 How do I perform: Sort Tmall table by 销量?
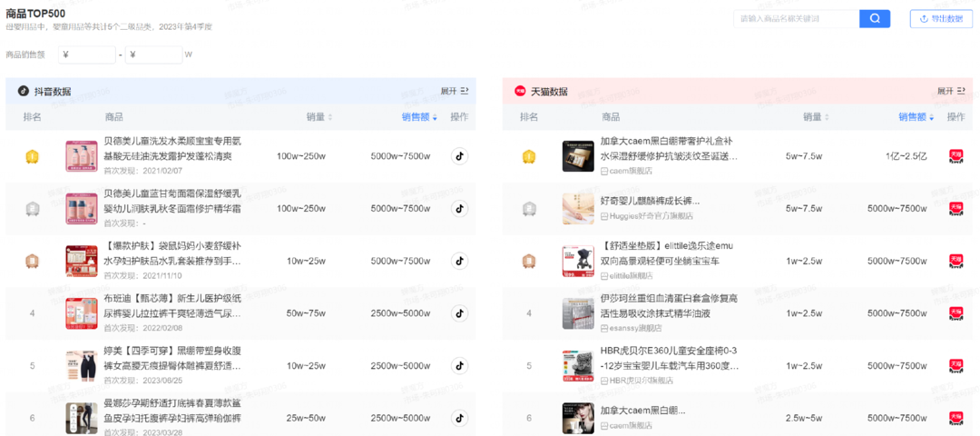point(817,117)
